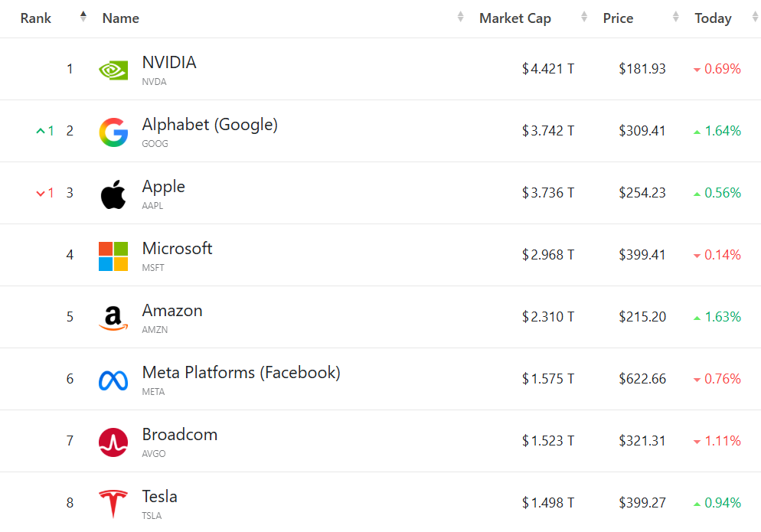Screen dimensions: 761x532
Task: Click the Meta Platforms logo icon
Action: 113,380
